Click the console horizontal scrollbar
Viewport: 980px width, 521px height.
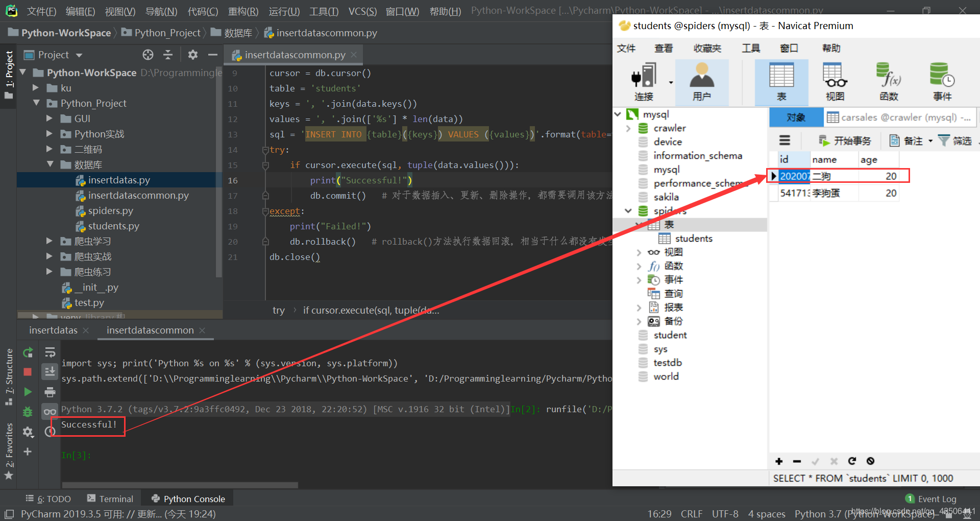(180, 485)
